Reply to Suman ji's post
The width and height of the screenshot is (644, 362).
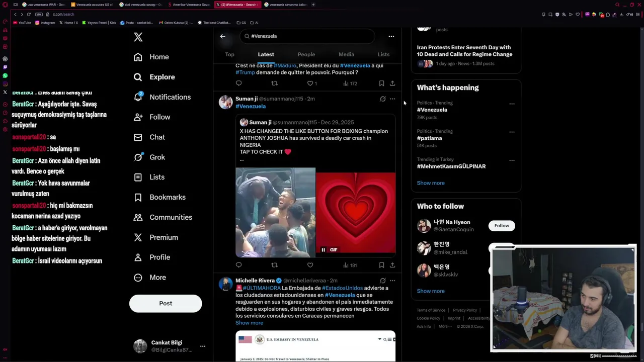[239, 265]
